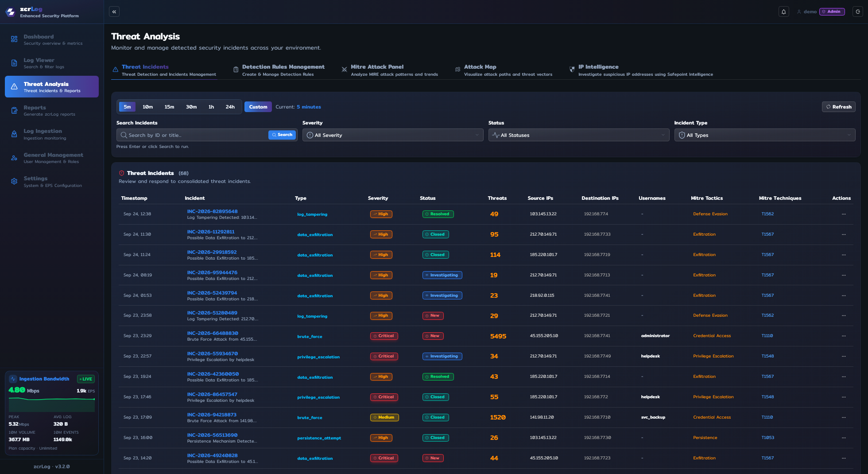
Task: Click the blue Search button
Action: pyautogui.click(x=282, y=135)
